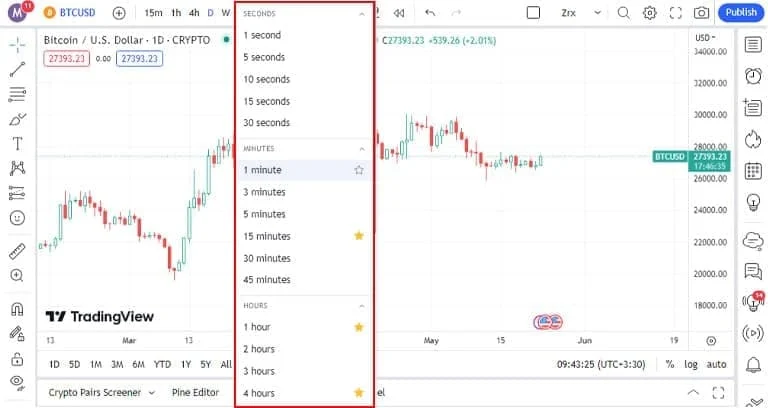Viewport: 768px width, 408px height.
Task: Click the blue Publish button
Action: coord(741,12)
